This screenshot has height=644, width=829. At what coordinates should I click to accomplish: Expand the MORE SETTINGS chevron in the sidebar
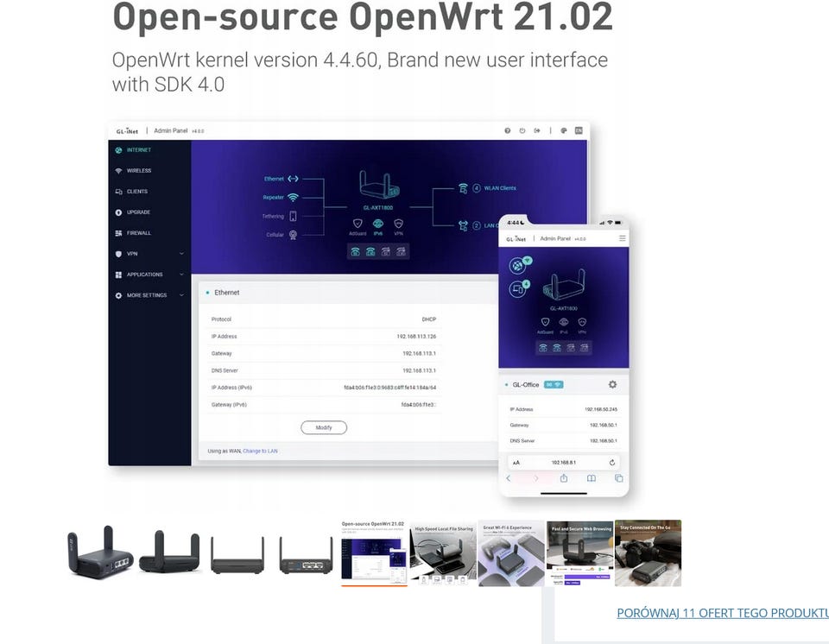(181, 295)
